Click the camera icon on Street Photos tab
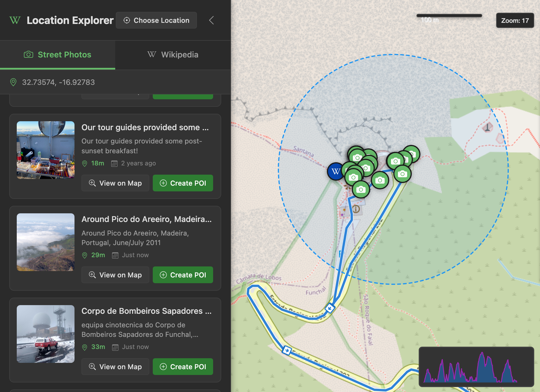 (29, 55)
